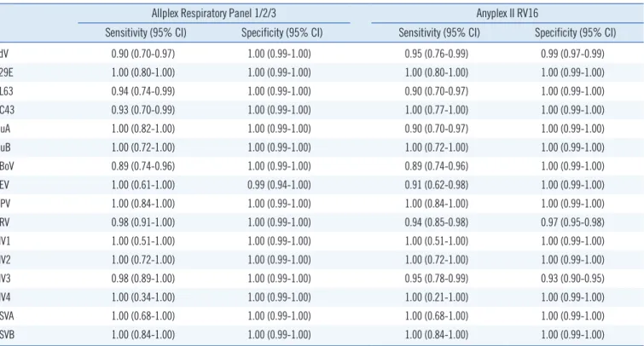644x346 pixels.
Task: Click the "SVA" row label
Action: point(7,316)
